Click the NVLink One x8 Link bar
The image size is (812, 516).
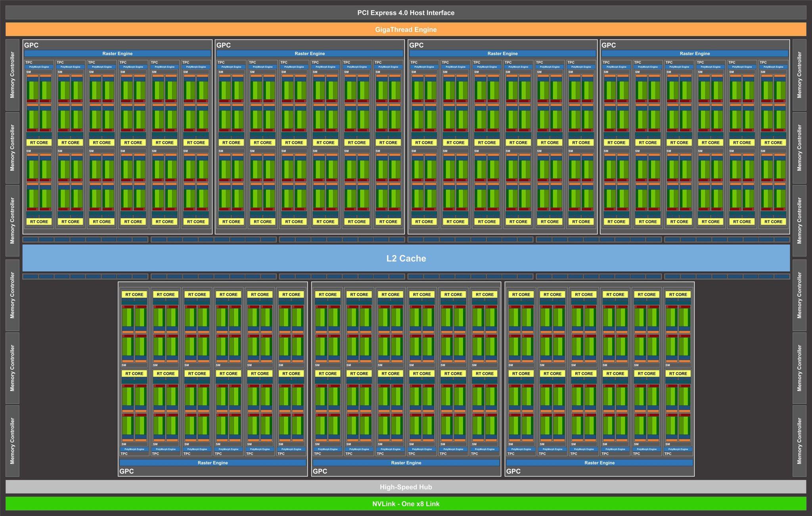tap(406, 508)
